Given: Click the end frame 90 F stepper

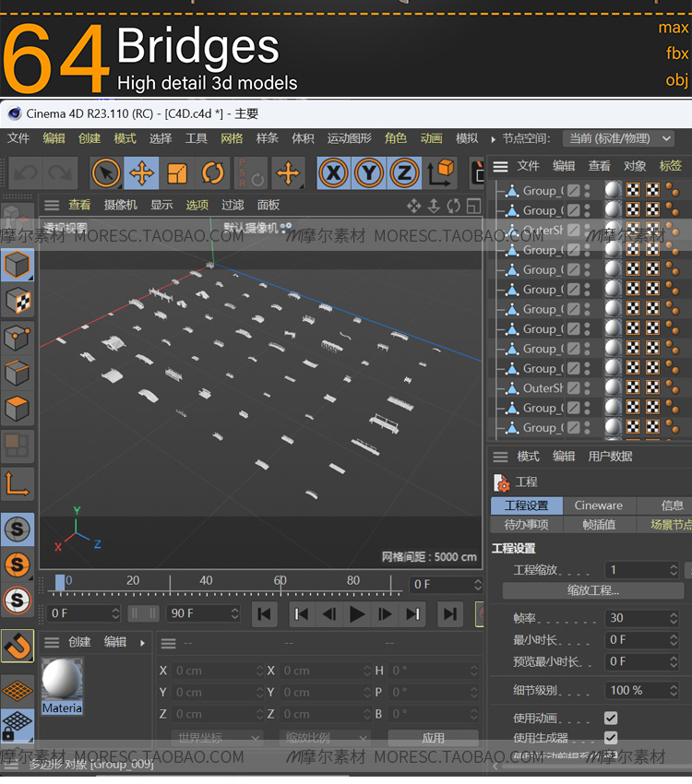Looking at the screenshot, I should coord(234,613).
